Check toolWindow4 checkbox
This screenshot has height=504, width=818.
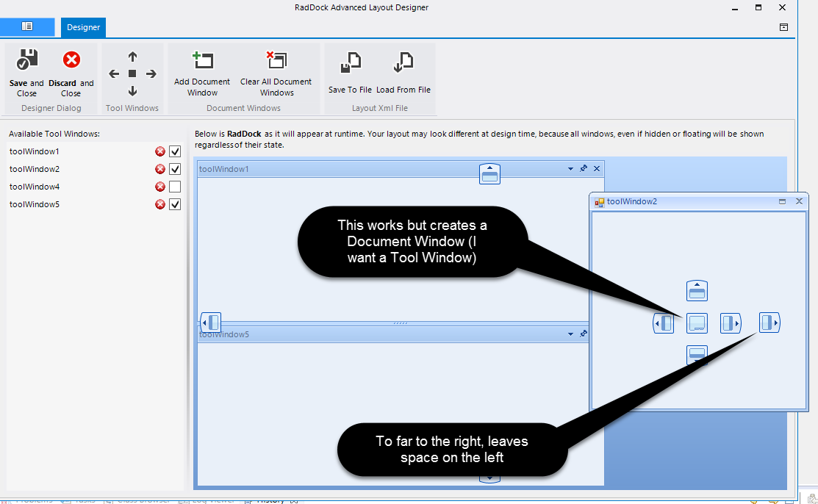pos(175,187)
